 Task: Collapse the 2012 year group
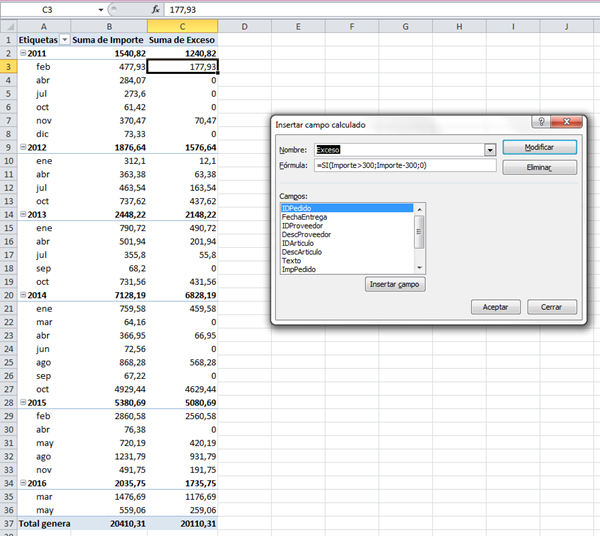(x=24, y=148)
